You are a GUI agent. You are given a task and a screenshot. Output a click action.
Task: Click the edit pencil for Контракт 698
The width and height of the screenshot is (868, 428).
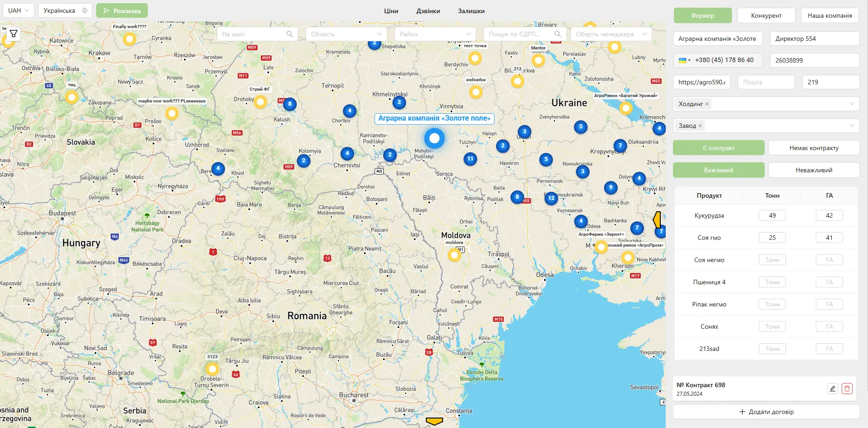coord(833,389)
